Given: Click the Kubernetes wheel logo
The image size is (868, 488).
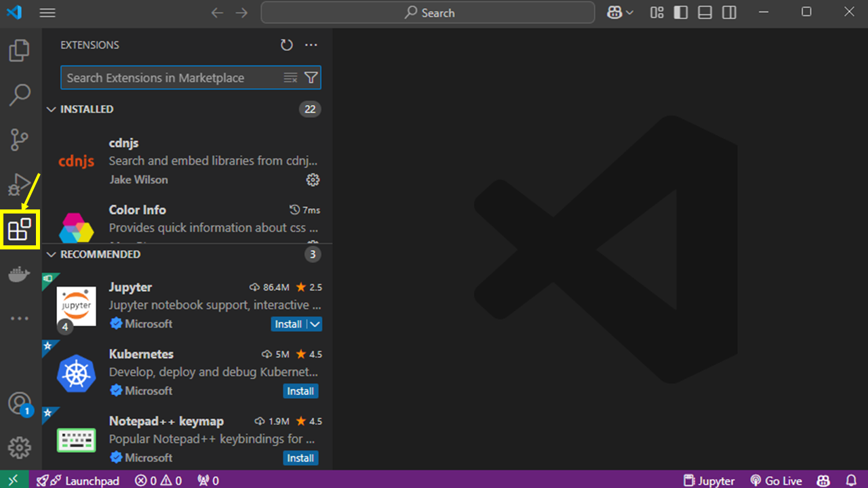Looking at the screenshot, I should pyautogui.click(x=76, y=373).
